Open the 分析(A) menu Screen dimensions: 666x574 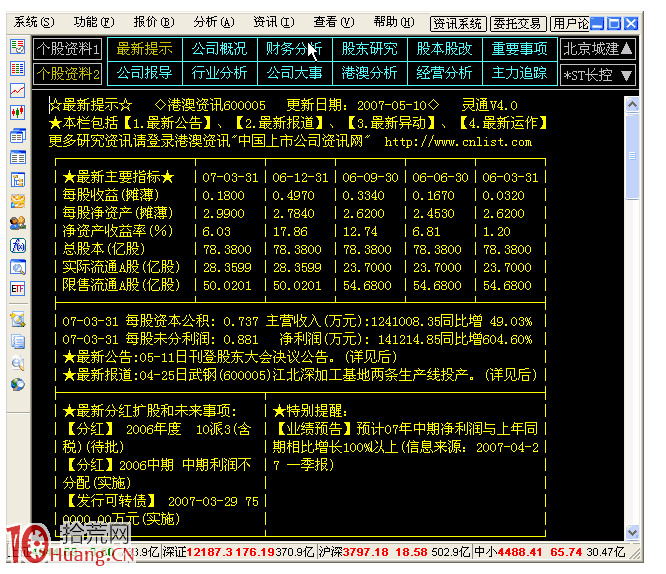(x=214, y=22)
